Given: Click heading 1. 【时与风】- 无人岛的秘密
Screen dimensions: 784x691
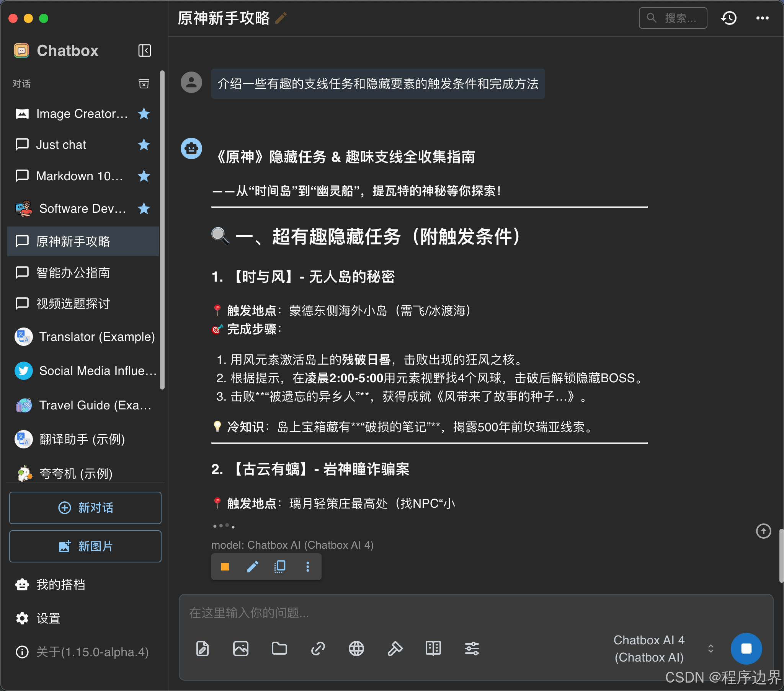Looking at the screenshot, I should (x=303, y=277).
